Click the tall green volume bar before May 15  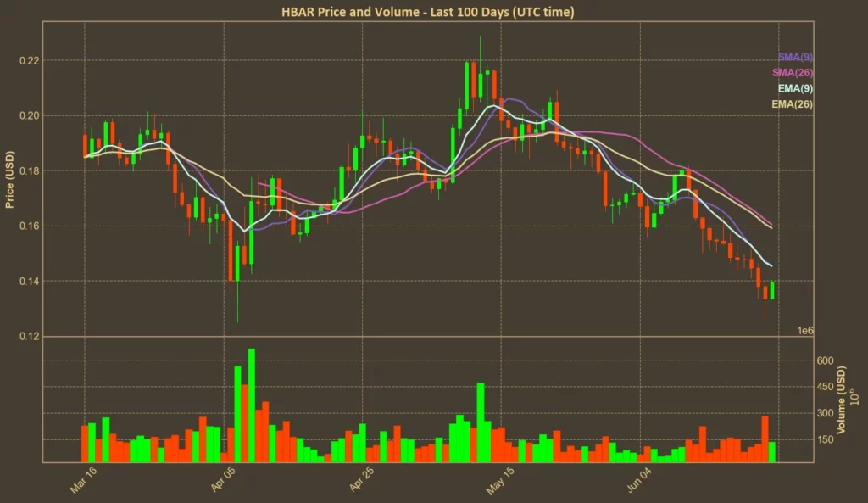[481, 422]
